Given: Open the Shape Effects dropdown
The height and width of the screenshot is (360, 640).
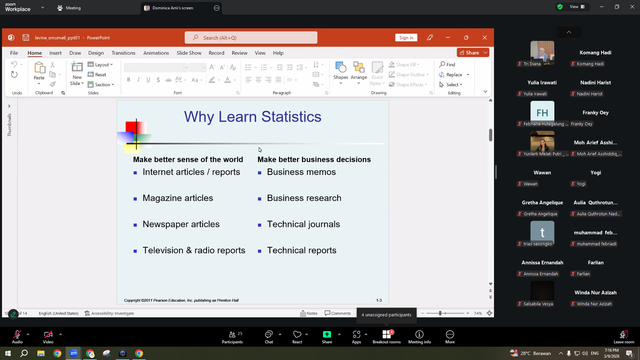Looking at the screenshot, I should pyautogui.click(x=408, y=84).
